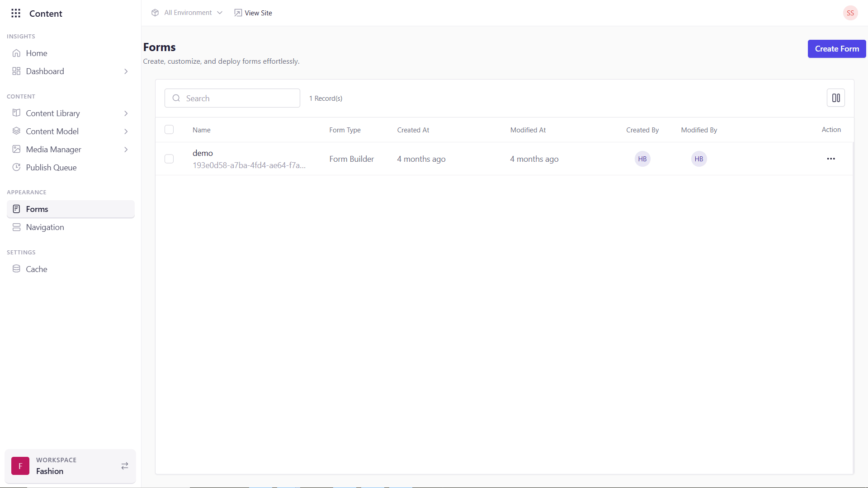
Task: Expand the Content Library submenu chevron
Action: [x=126, y=113]
